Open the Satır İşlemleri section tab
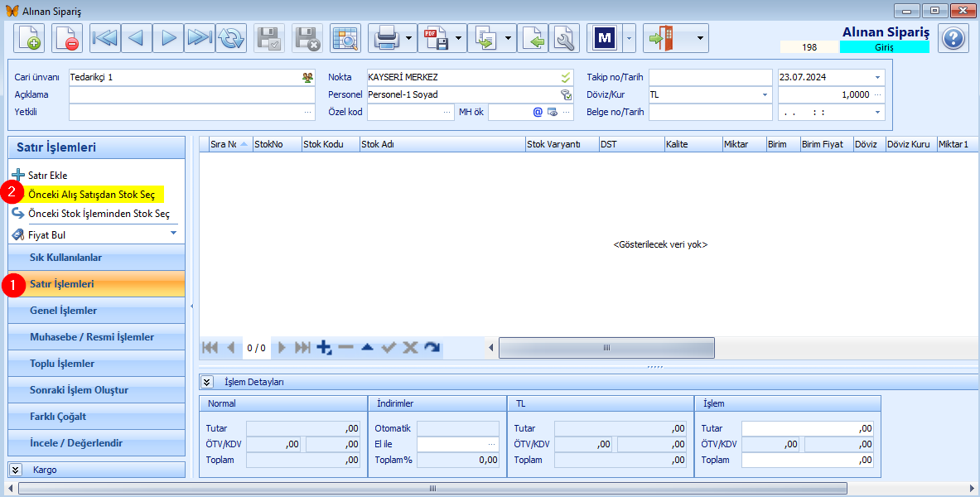Screen dimensions: 980x497 point(96,284)
